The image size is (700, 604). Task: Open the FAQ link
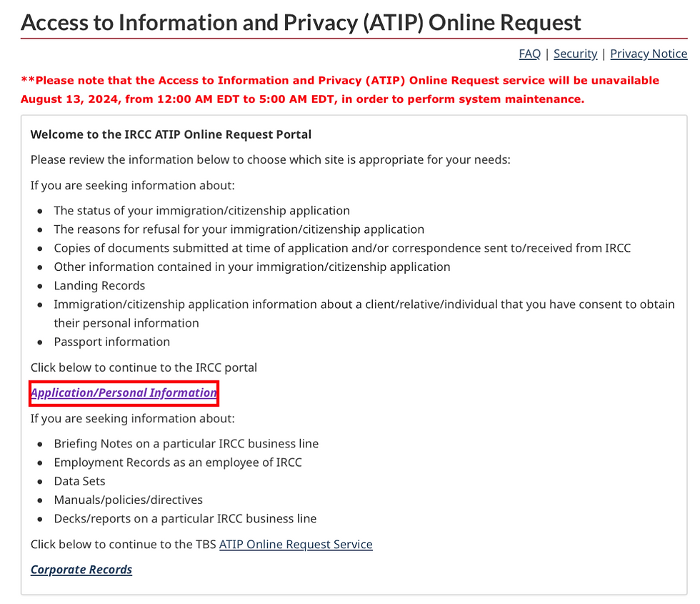(x=529, y=54)
